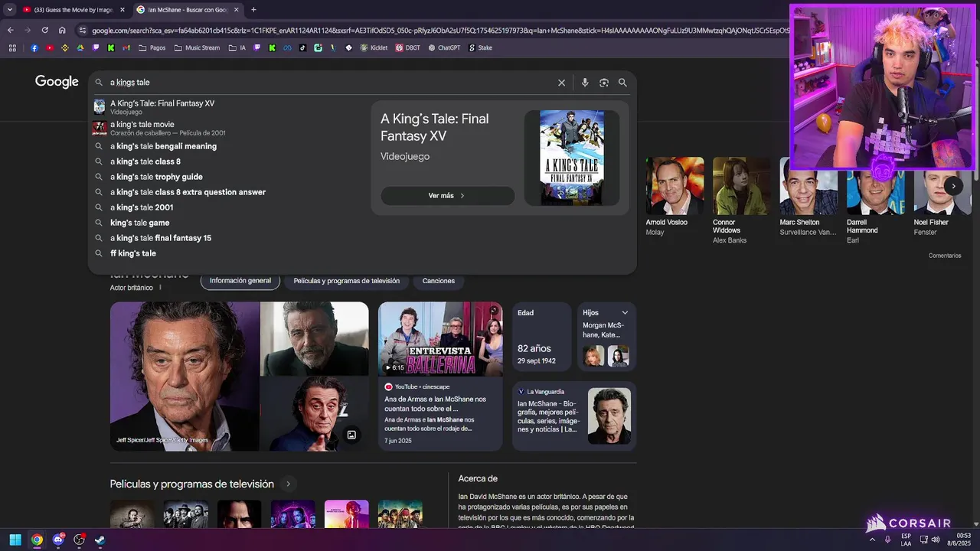Open the Kicklet bookmark

point(374,47)
